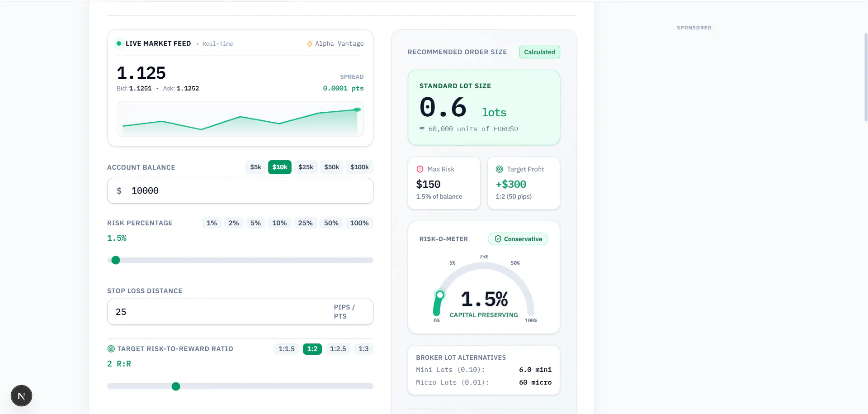Select the $25k balance preset
The image size is (868, 414).
click(x=306, y=167)
